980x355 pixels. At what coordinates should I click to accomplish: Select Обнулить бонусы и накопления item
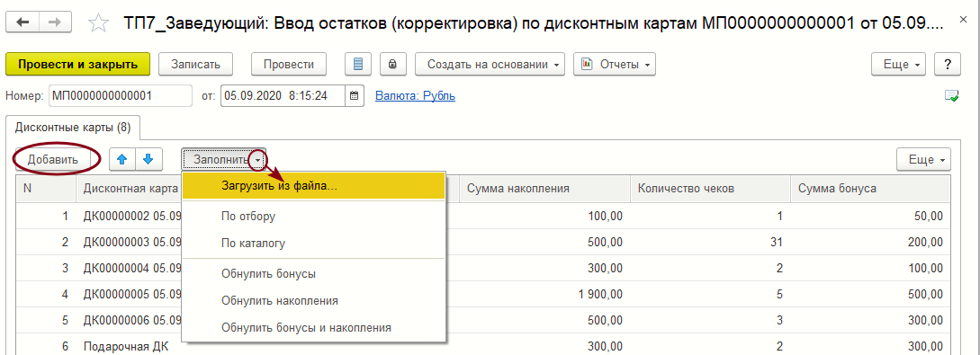coord(314,327)
